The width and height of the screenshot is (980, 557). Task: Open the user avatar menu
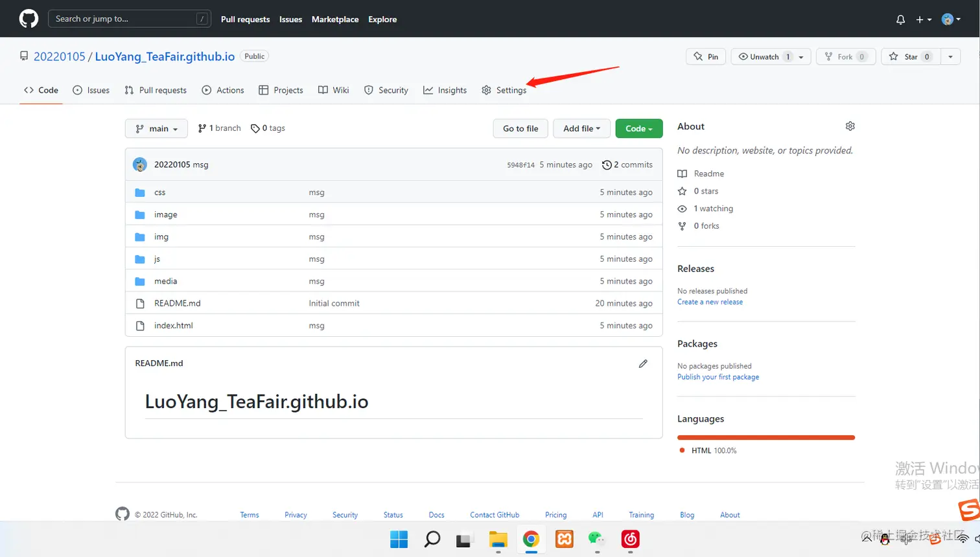[x=951, y=19]
